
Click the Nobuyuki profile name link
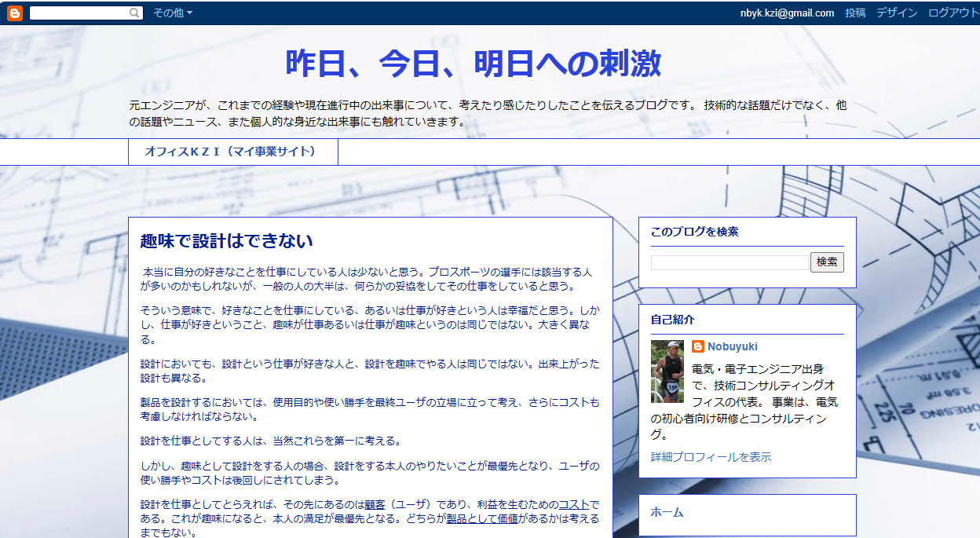pos(732,346)
